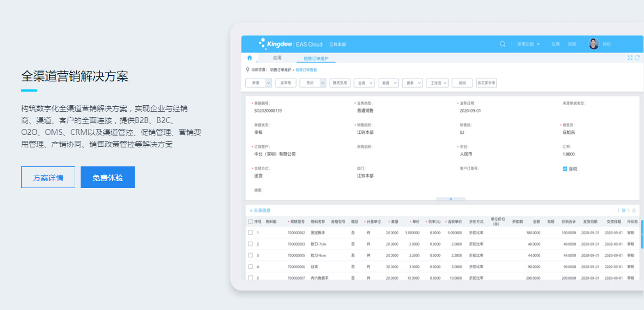644x310 pixels.
Task: Click exchange rate value 1.0000
Action: coord(569,154)
